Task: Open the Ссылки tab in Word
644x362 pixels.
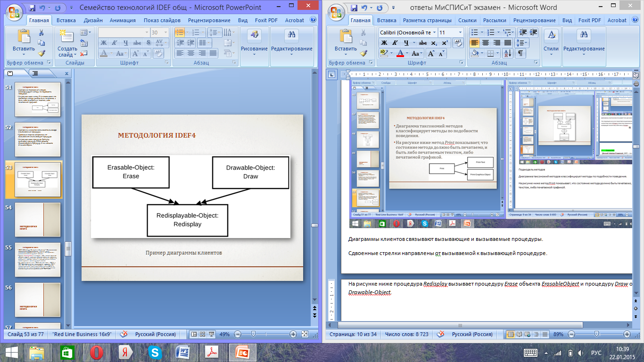Action: click(x=467, y=20)
